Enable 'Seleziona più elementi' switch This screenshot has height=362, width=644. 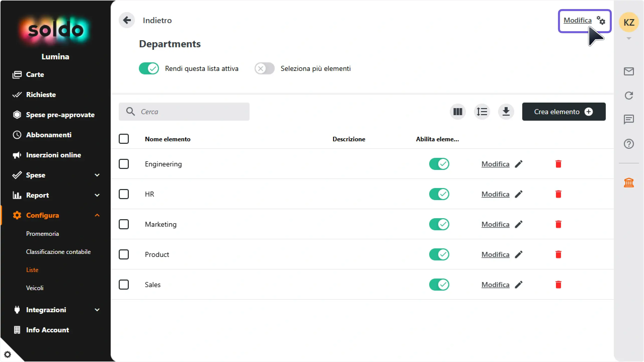265,68
